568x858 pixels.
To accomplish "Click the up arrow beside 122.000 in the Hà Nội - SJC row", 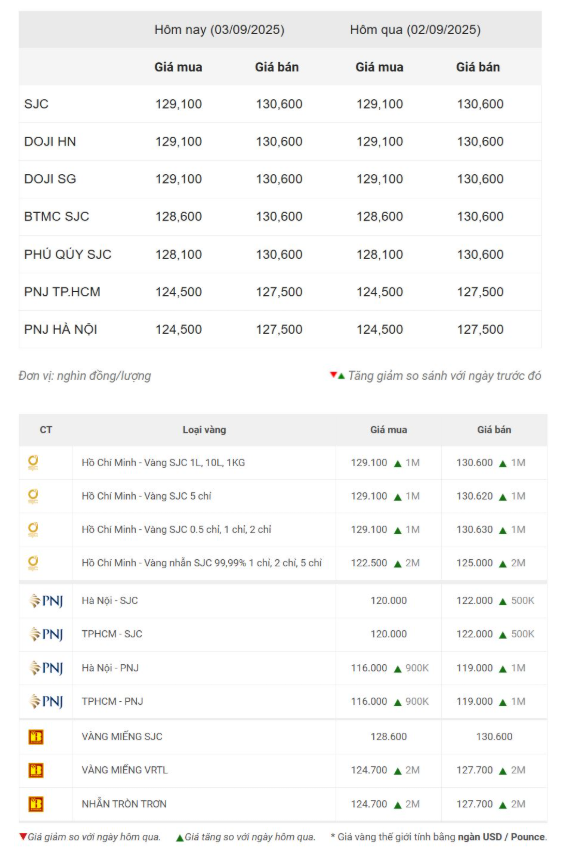I will point(503,601).
